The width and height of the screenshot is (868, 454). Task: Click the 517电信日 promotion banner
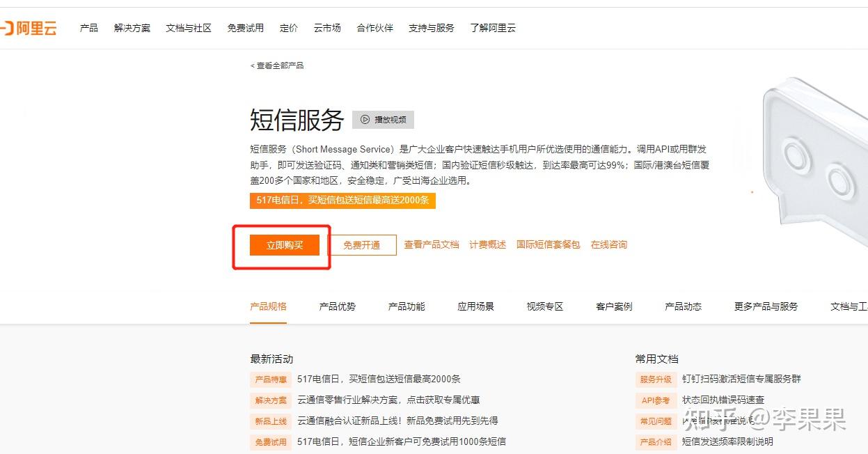(342, 200)
